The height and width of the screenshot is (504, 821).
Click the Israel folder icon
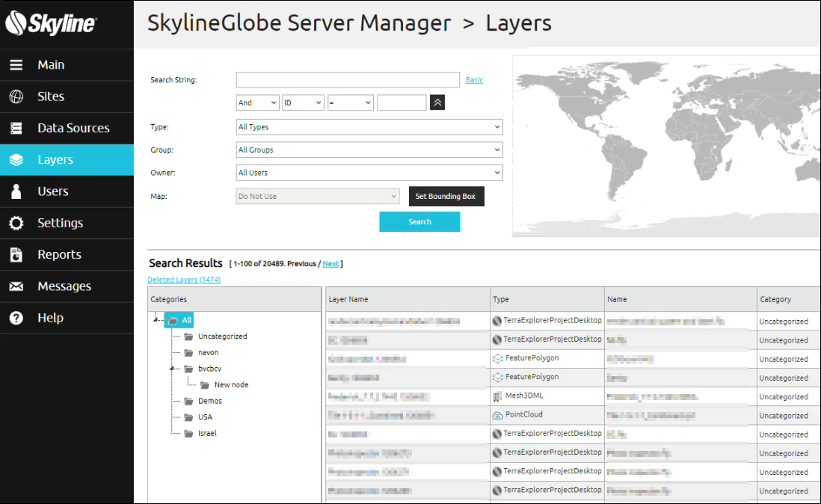pyautogui.click(x=188, y=434)
